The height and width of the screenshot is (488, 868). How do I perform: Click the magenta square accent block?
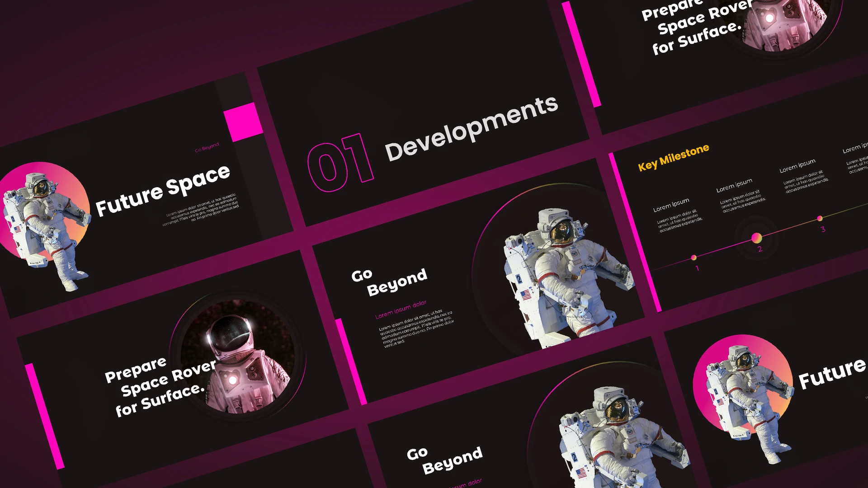pos(243,121)
